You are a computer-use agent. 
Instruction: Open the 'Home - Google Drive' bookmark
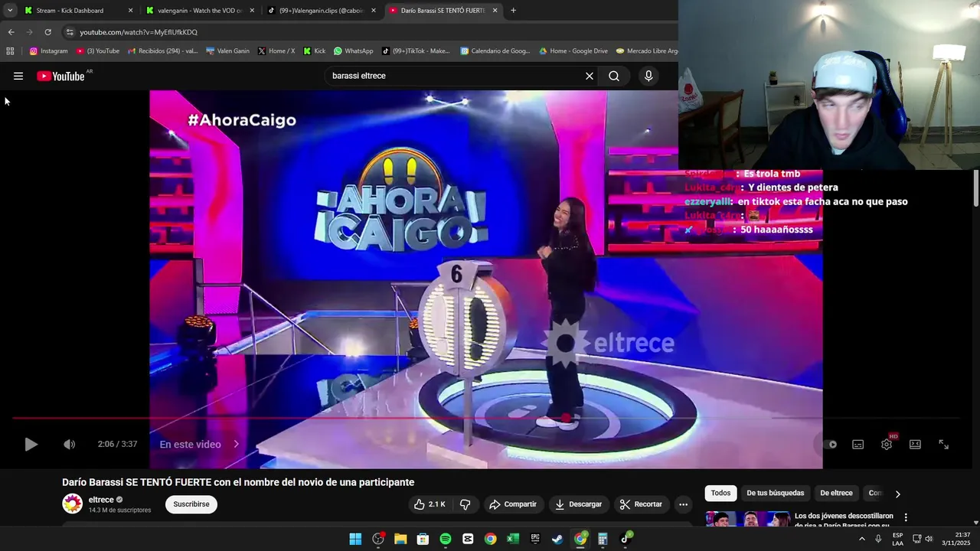[573, 51]
